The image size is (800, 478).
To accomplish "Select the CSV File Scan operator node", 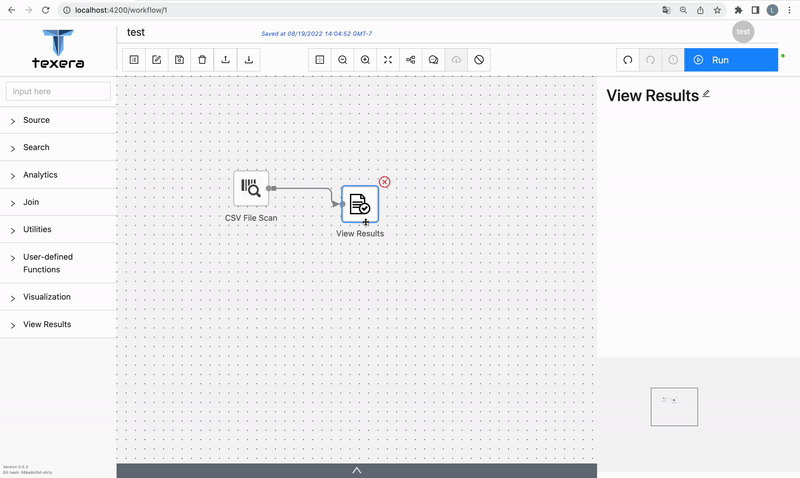I will (251, 188).
